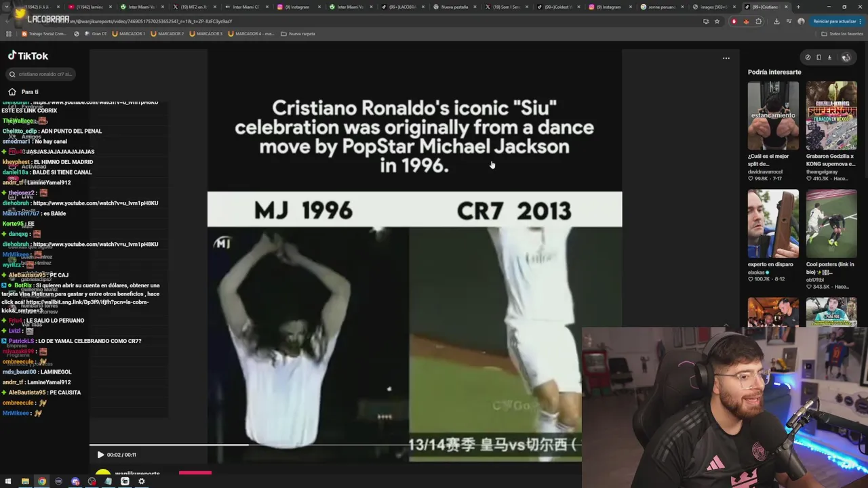Open the MARCADOR 2 bookmark
The height and width of the screenshot is (488, 868).
tap(167, 33)
